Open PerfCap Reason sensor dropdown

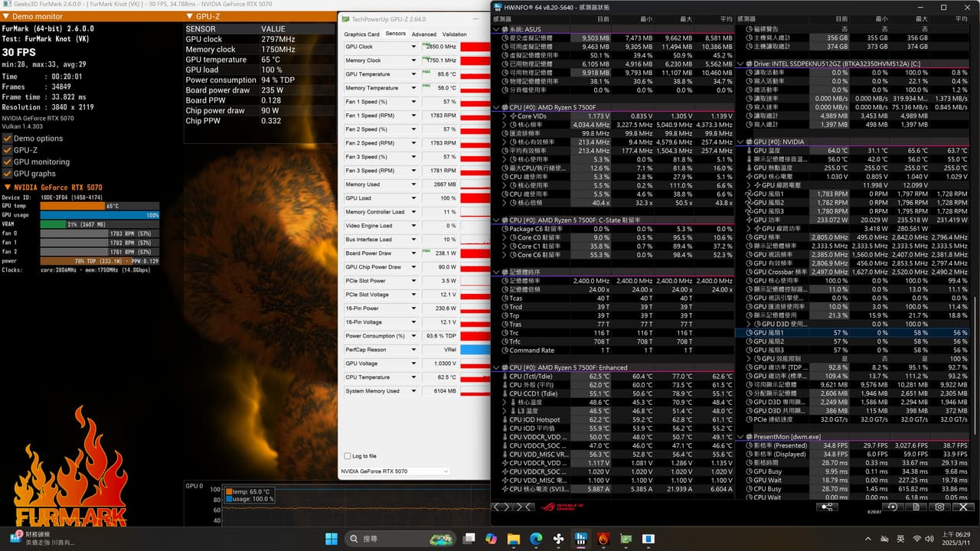(x=413, y=350)
